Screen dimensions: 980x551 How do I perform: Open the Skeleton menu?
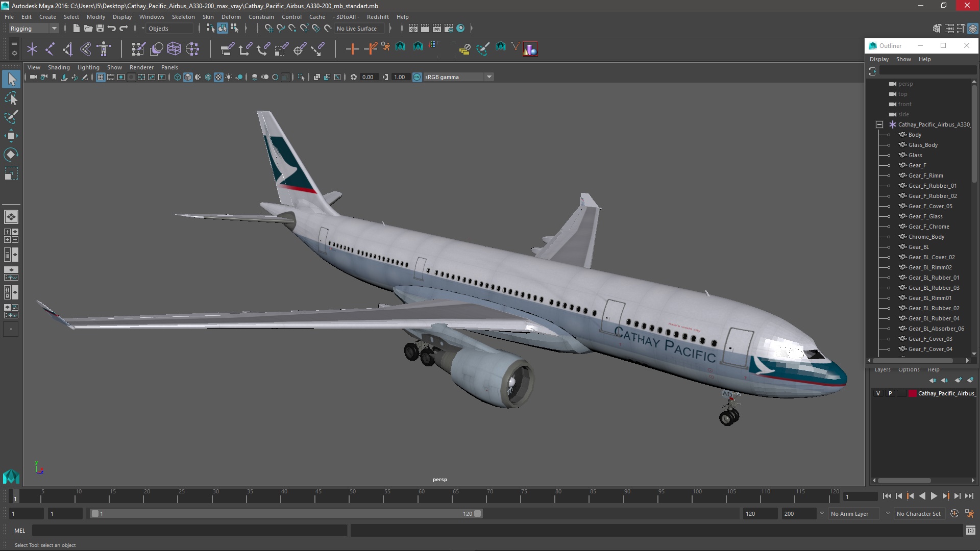(x=183, y=17)
